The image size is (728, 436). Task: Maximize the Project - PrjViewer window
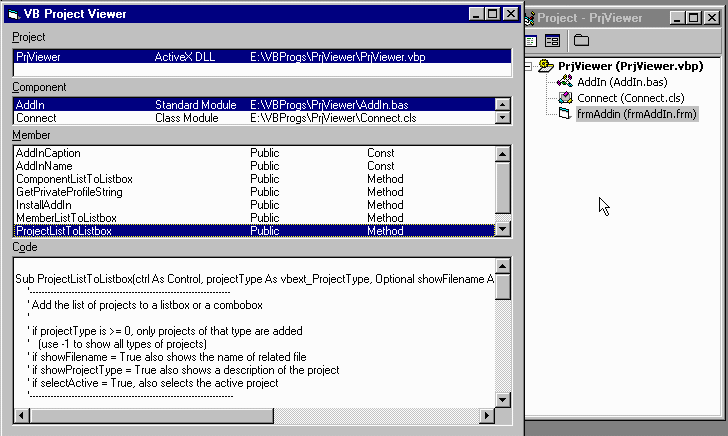click(x=694, y=18)
